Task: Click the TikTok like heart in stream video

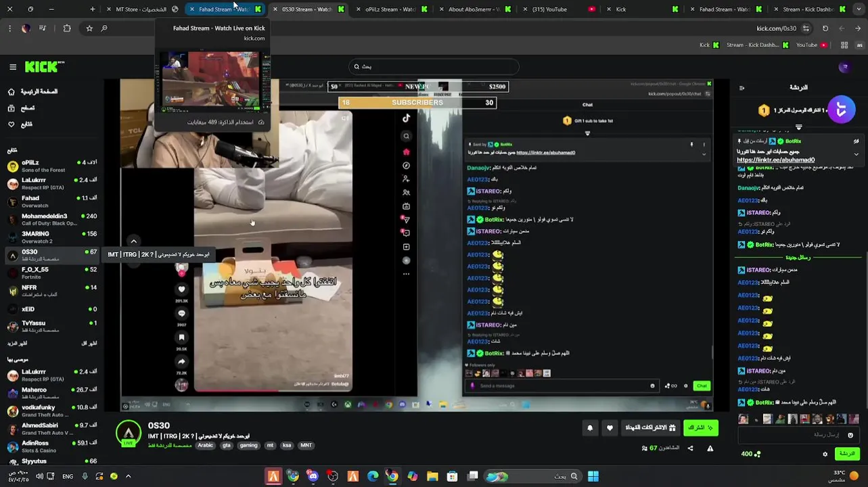Action: coord(181,289)
